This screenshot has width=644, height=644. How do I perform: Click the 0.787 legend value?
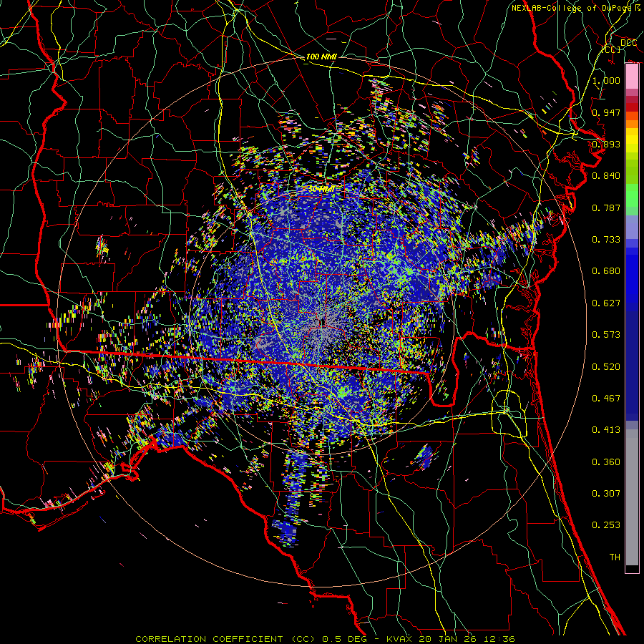click(606, 208)
